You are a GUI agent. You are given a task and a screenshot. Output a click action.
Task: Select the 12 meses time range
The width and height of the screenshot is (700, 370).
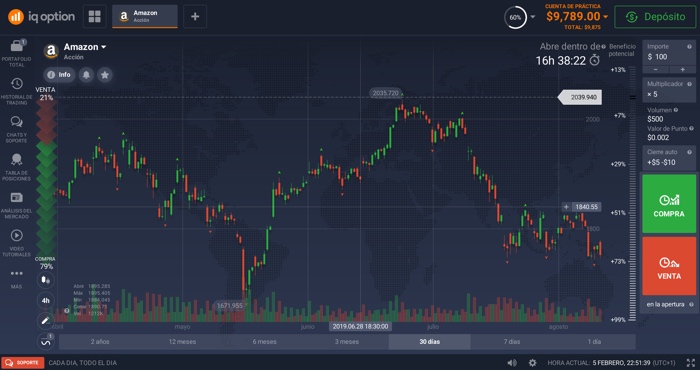point(182,342)
